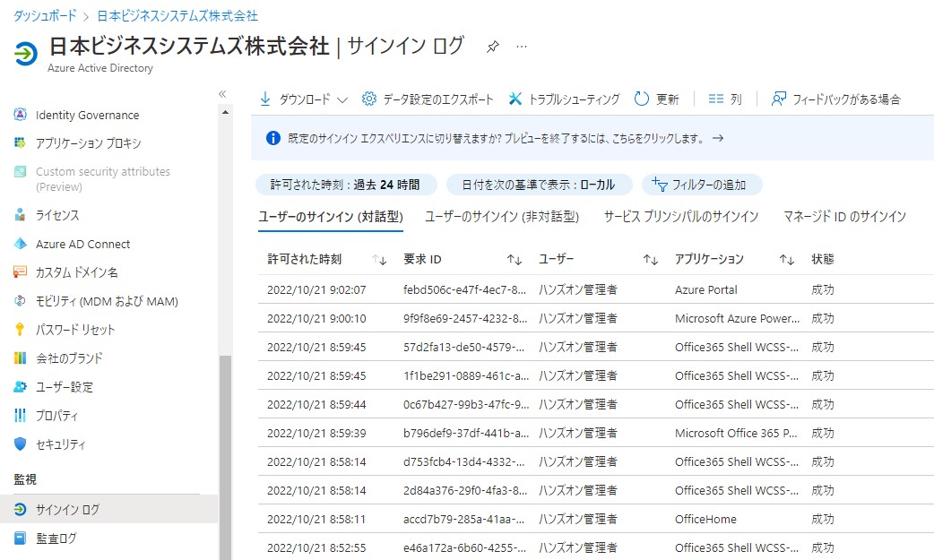Click フィードバックがある場合 button

click(x=835, y=99)
